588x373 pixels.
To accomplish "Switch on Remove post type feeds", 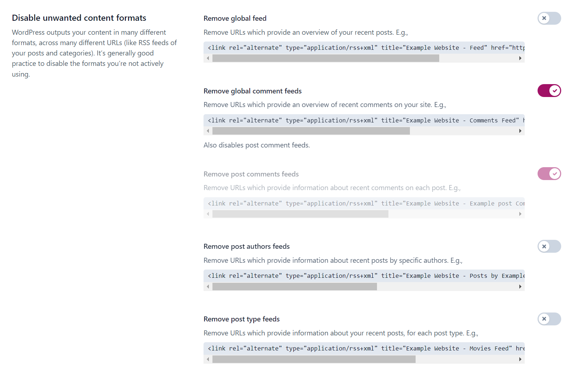I will [549, 319].
